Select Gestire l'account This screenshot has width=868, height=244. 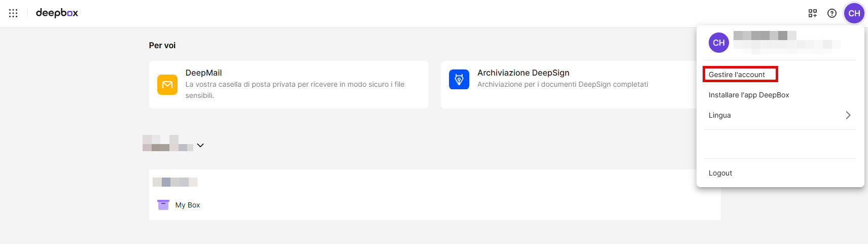[737, 75]
